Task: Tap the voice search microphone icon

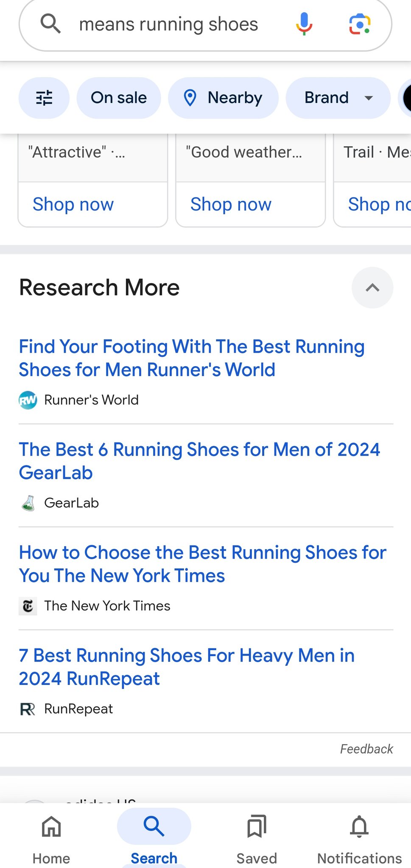Action: (304, 24)
